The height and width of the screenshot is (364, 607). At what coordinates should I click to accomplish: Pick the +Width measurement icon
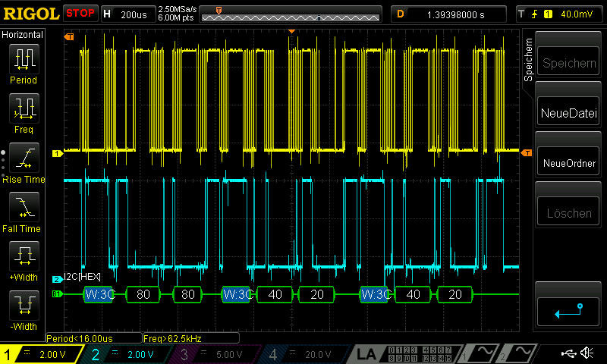[23, 256]
